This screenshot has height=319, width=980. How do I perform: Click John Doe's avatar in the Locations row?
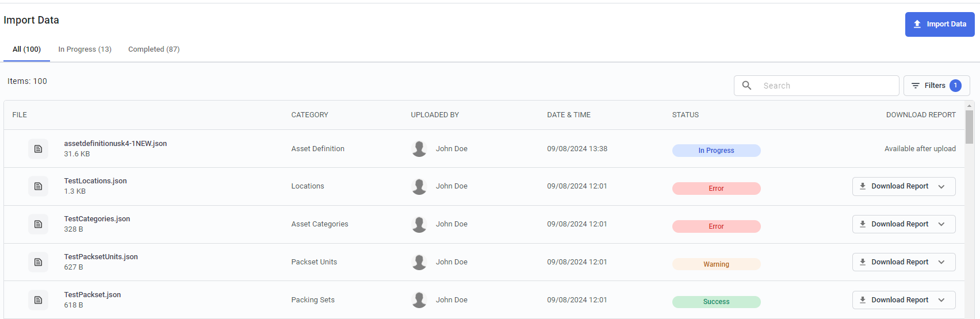point(419,186)
